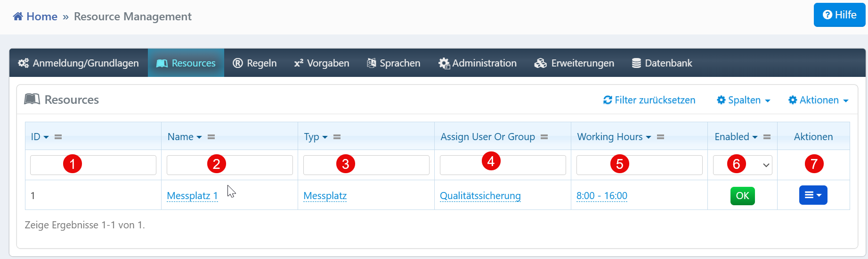Open the Administration tab
868x259 pixels.
click(477, 63)
